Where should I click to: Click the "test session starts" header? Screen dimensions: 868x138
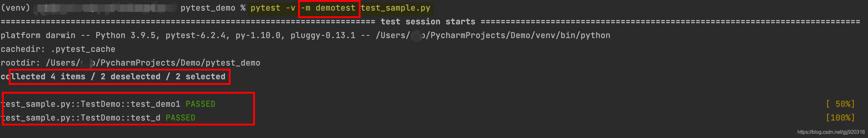click(x=428, y=22)
